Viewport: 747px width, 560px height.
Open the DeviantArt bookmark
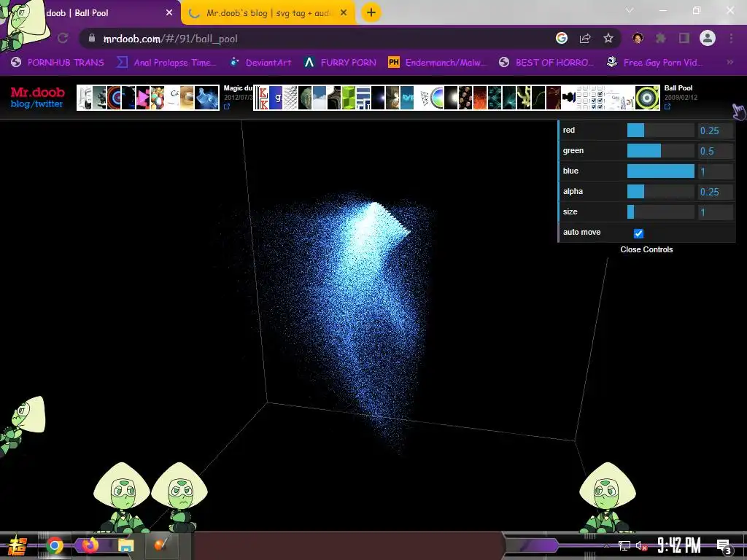[x=260, y=63]
